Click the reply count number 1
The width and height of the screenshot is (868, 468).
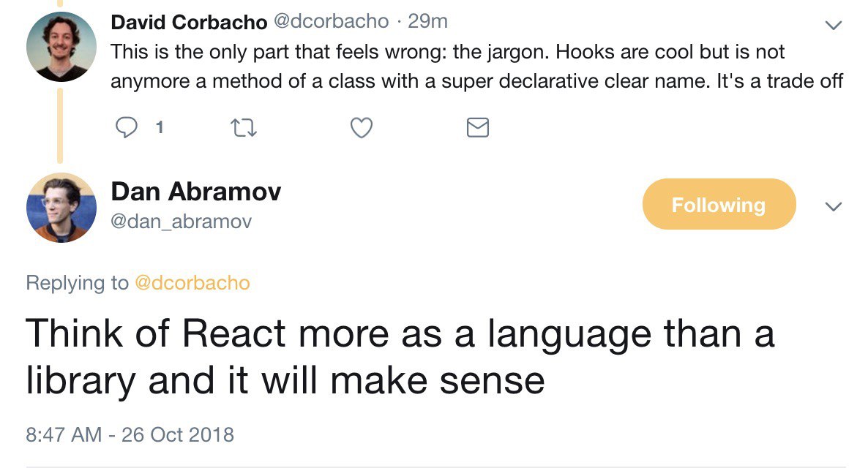(160, 129)
